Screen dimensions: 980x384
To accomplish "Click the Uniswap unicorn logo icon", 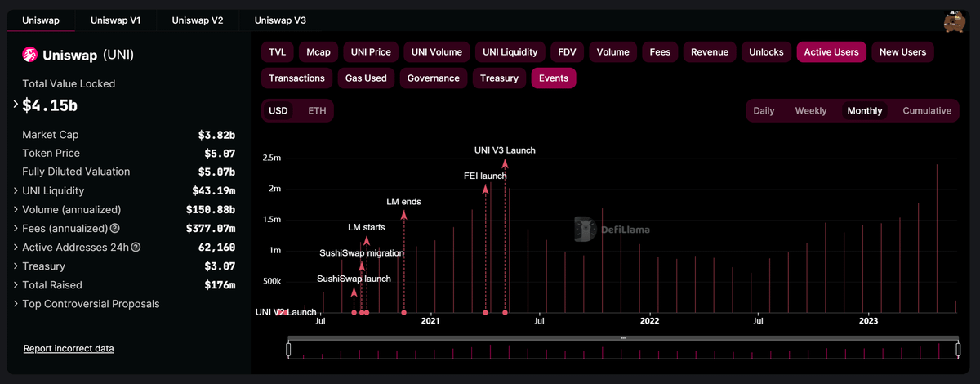I will click(29, 55).
